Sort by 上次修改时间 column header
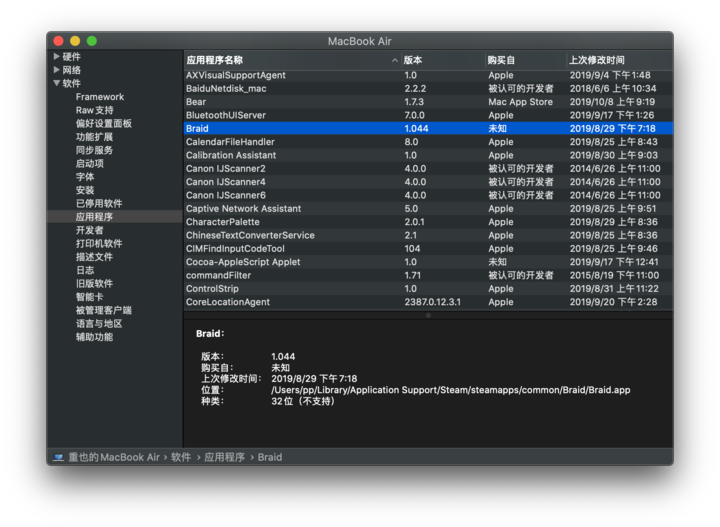Viewport: 720px width, 527px height. (620, 60)
